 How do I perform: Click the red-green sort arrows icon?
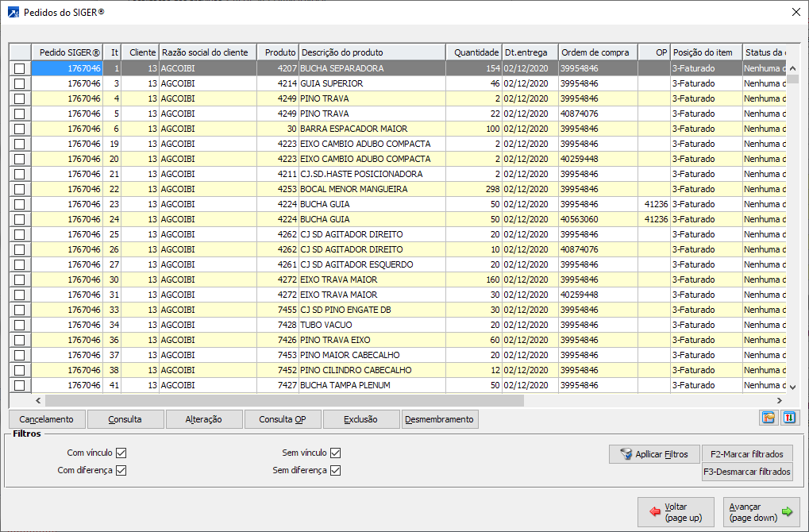point(790,418)
